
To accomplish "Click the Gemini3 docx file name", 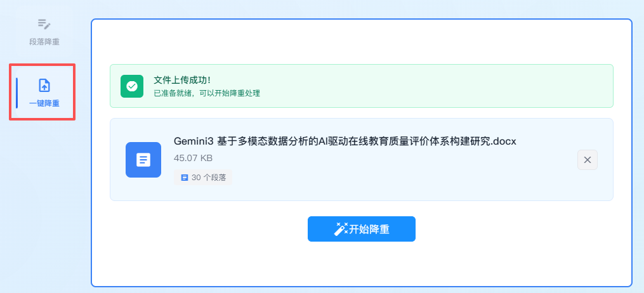I will coord(345,141).
